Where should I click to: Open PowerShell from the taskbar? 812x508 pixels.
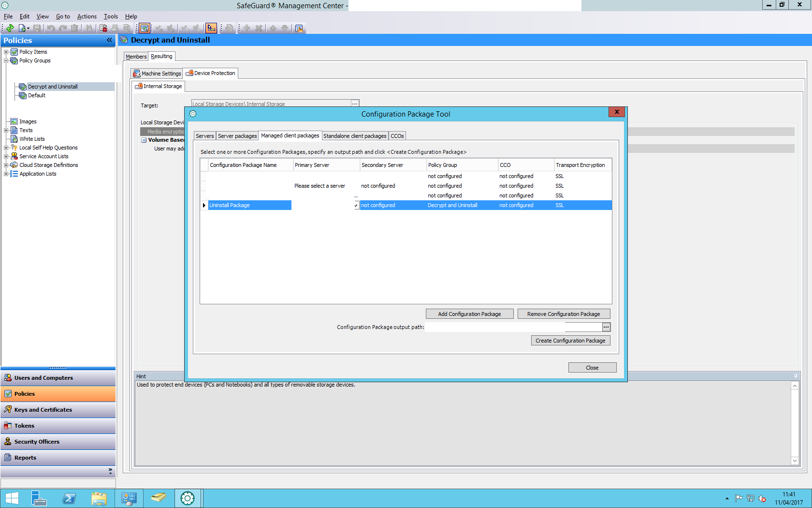click(69, 498)
